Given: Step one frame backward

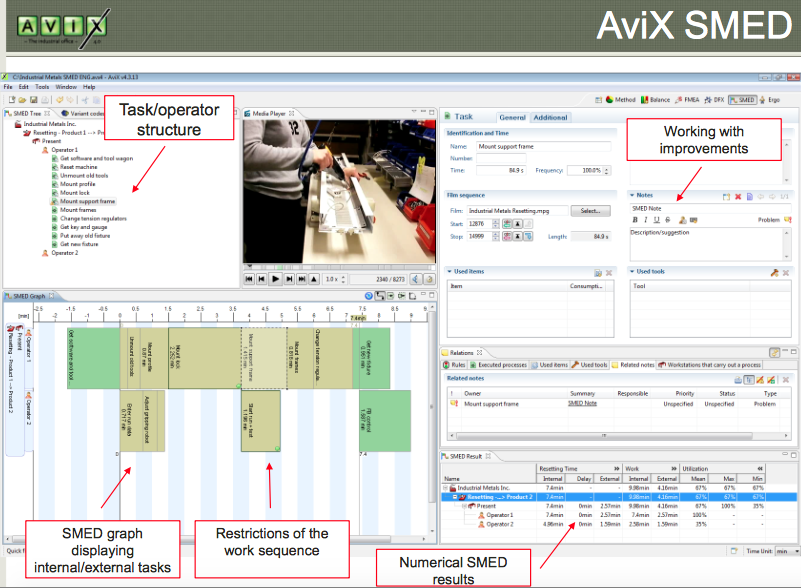Looking at the screenshot, I should pyautogui.click(x=262, y=279).
